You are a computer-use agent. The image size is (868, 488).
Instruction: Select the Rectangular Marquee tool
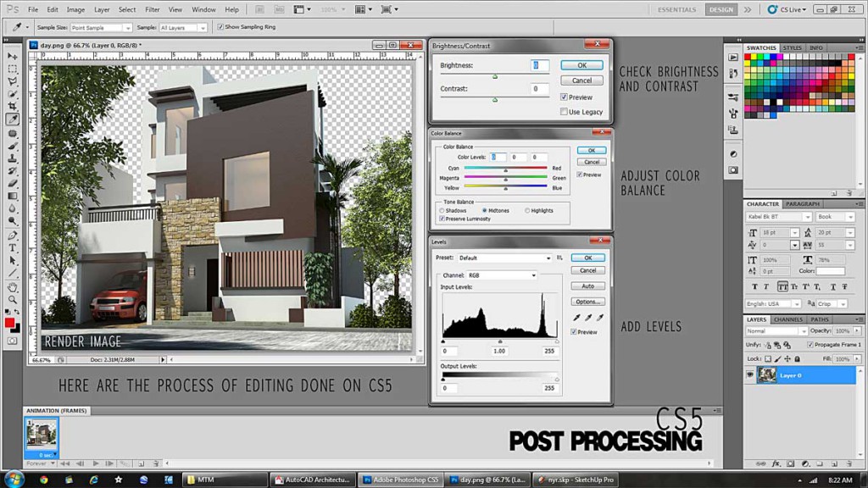[x=12, y=69]
